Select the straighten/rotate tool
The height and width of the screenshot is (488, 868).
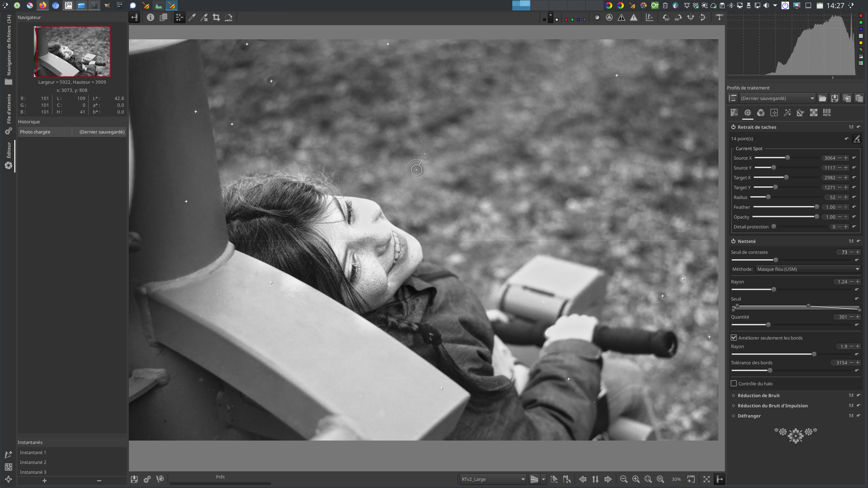pos(229,17)
